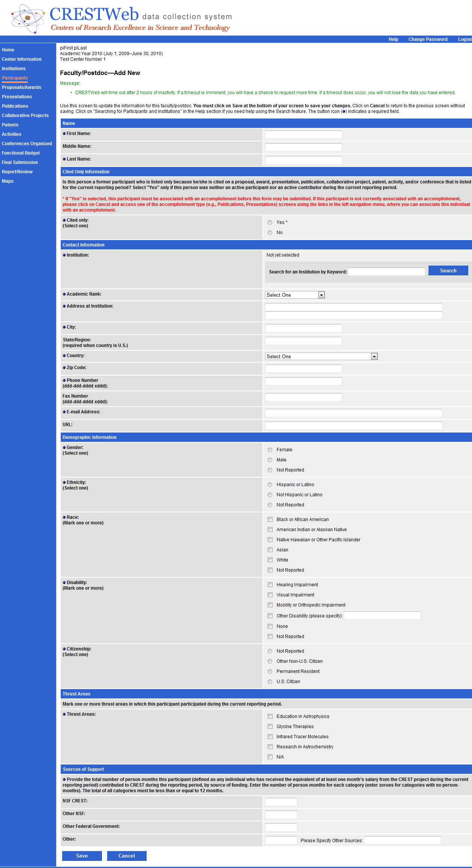The height and width of the screenshot is (868, 472).
Task: Check Hearing Impairment
Action: (270, 585)
